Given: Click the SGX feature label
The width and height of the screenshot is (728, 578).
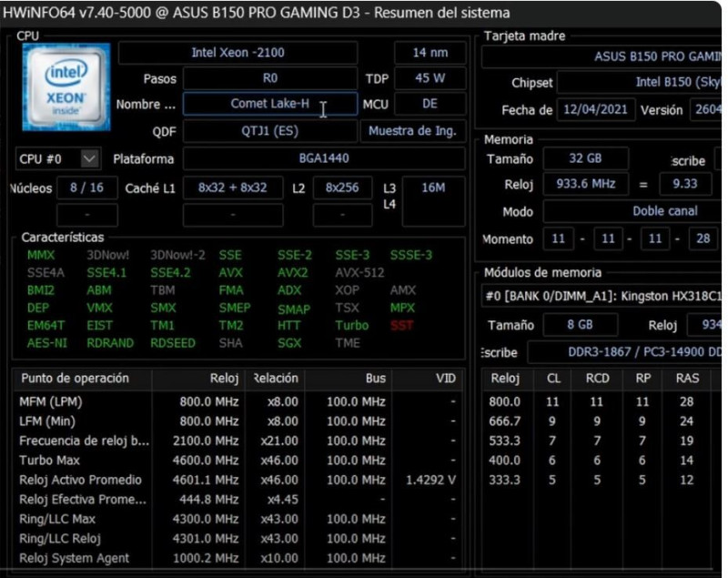Looking at the screenshot, I should pyautogui.click(x=289, y=343).
